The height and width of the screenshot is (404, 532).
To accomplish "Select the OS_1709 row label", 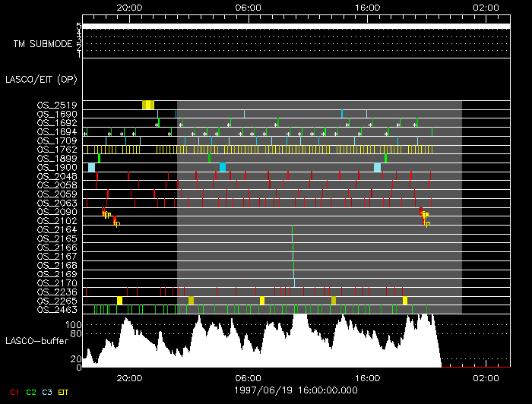I will [57, 140].
